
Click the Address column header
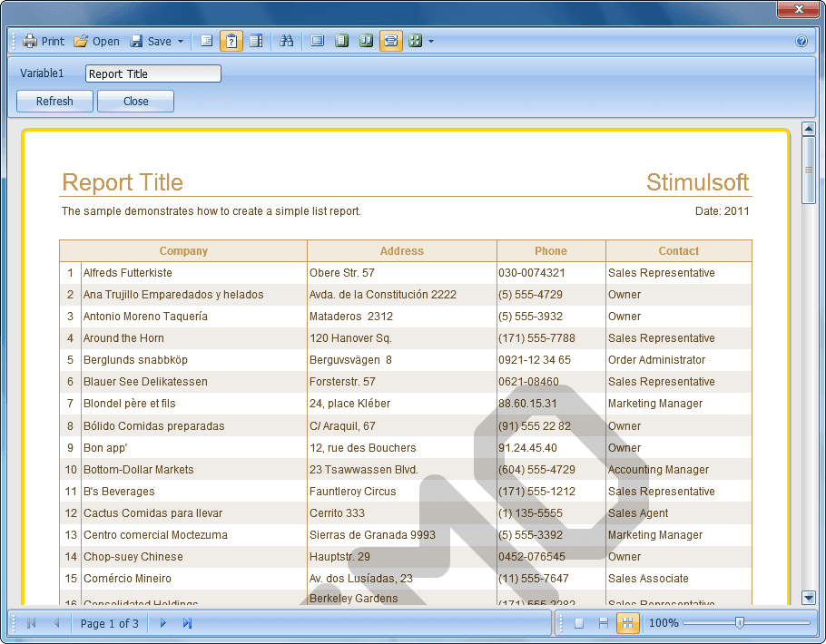[x=402, y=251]
